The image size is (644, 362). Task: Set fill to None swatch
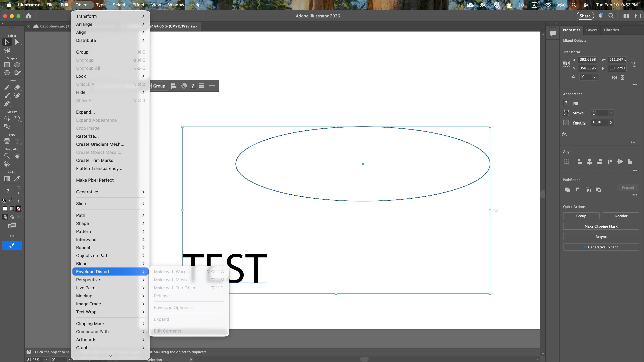[x=18, y=209]
